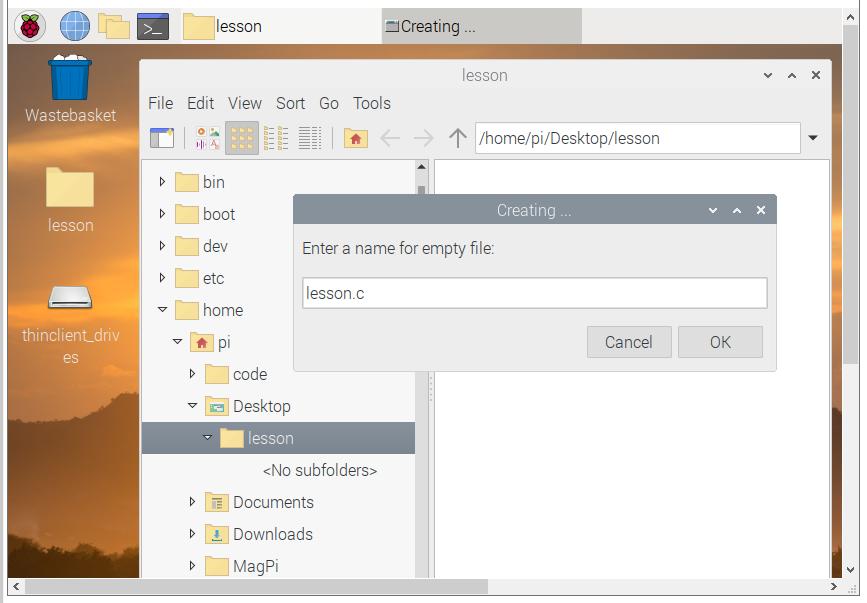The width and height of the screenshot is (867, 603).
Task: Select the thinclient_drives desktop icon
Action: click(x=70, y=323)
